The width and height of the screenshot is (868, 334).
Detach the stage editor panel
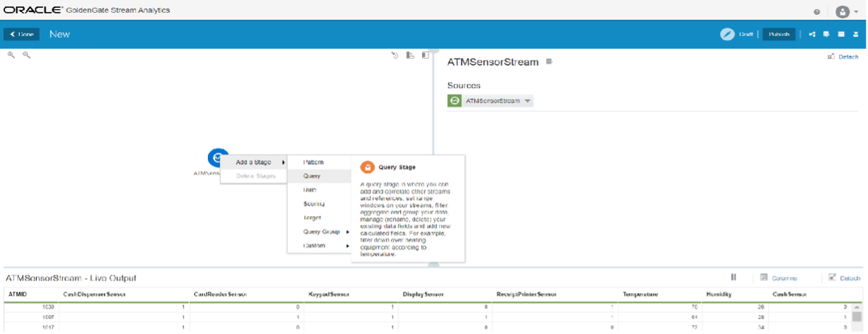pos(843,57)
